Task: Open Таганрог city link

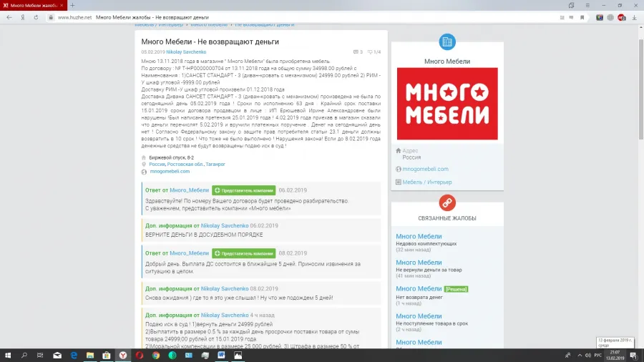Action: coord(215,164)
